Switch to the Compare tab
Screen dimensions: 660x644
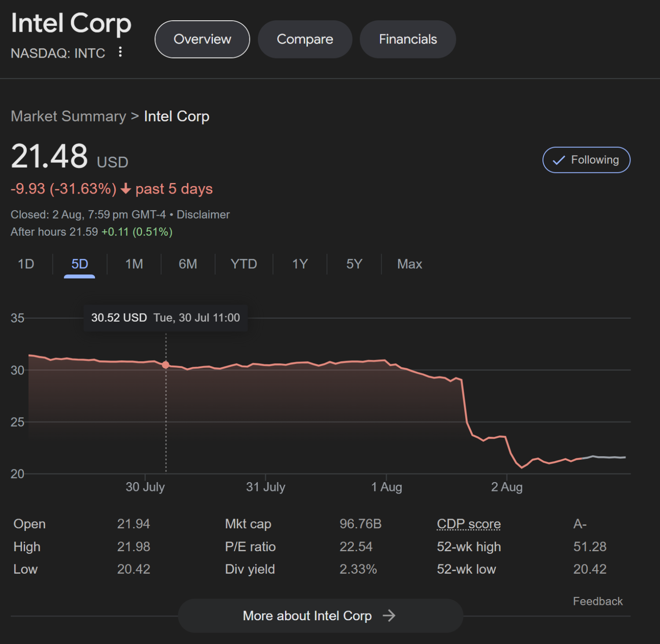point(305,39)
